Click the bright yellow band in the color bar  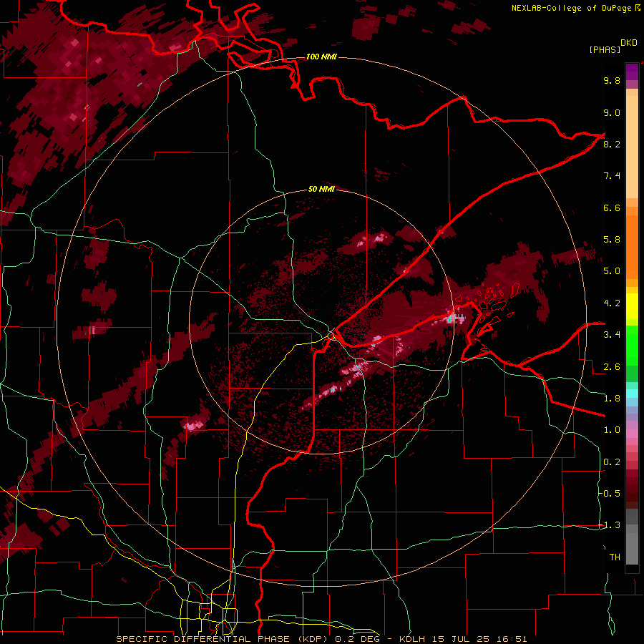[632, 306]
